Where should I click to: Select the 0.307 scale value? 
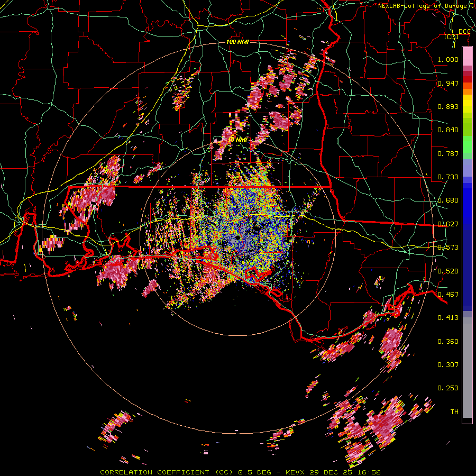click(448, 365)
